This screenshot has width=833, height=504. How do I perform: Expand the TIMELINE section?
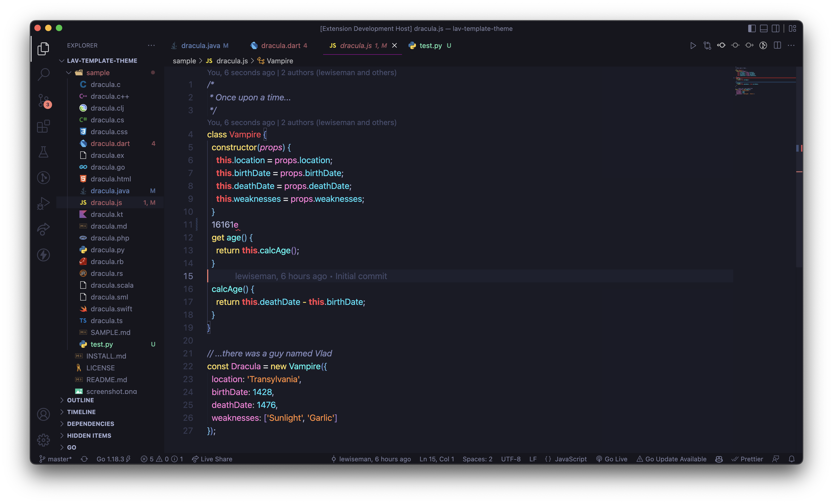point(81,412)
